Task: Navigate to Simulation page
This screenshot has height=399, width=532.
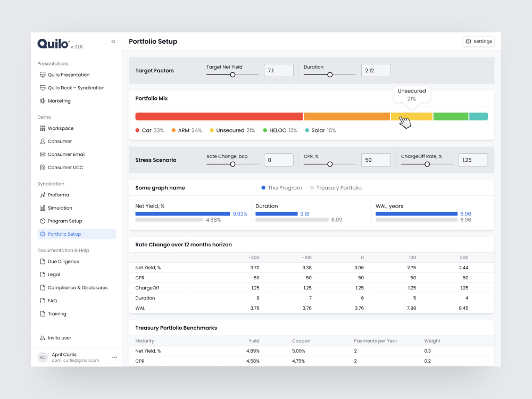Action: (60, 207)
